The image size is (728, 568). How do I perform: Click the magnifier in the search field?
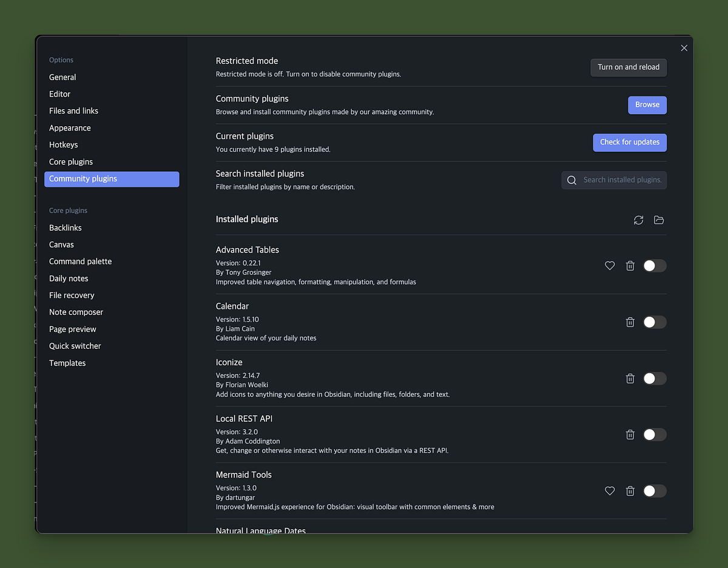pyautogui.click(x=571, y=180)
